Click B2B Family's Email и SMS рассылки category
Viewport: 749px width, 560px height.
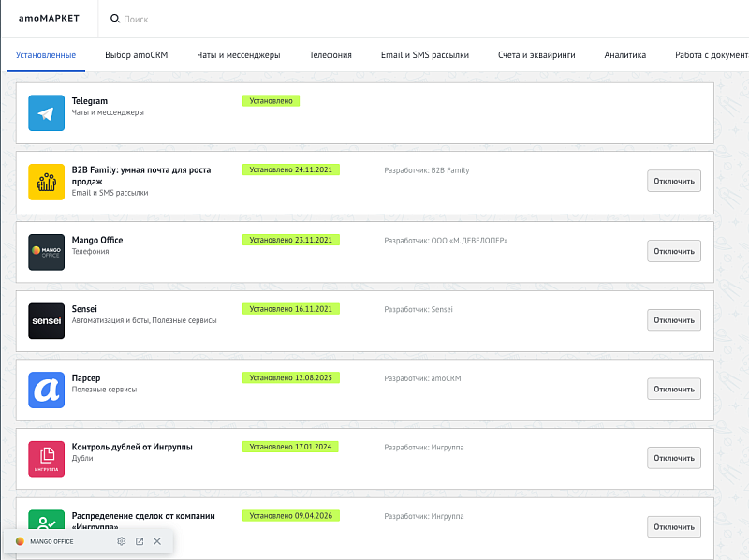tap(110, 193)
